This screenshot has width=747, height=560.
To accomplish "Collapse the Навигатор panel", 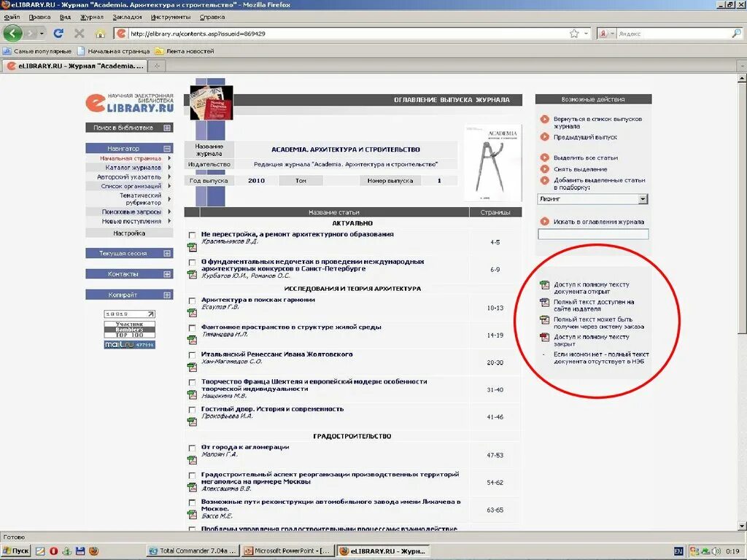I will coord(167,149).
